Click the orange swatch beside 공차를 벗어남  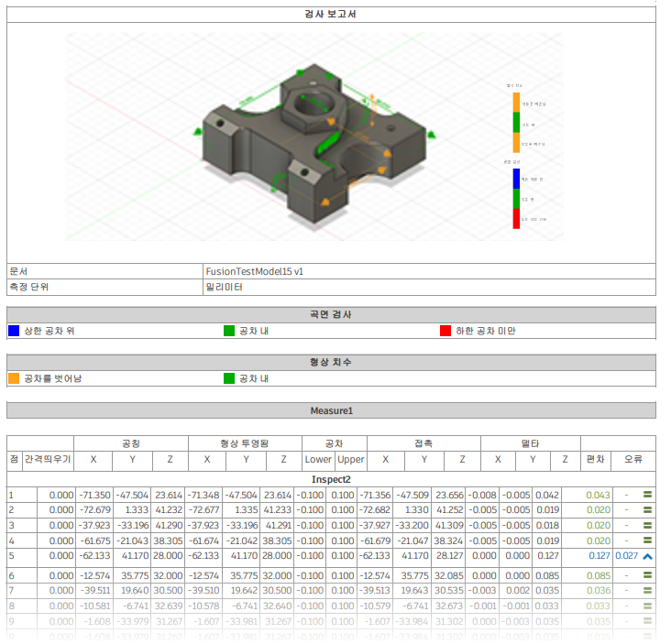(14, 378)
